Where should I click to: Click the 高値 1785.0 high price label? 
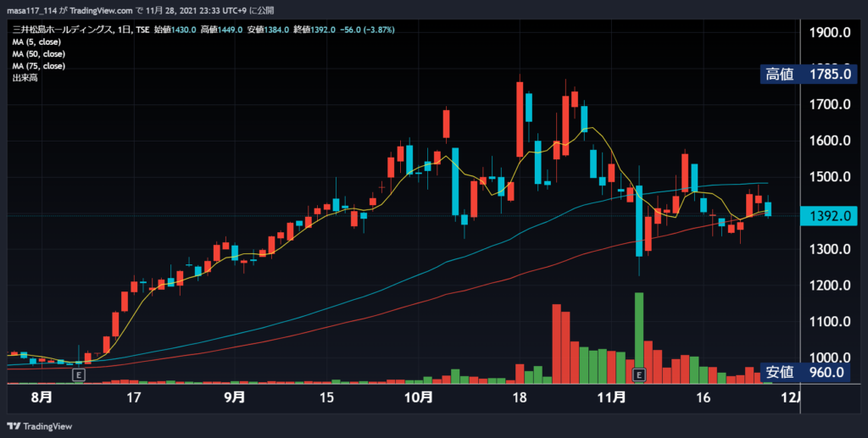808,74
